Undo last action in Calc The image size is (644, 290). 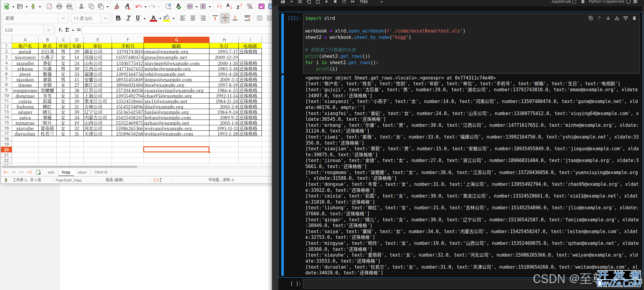138,6
